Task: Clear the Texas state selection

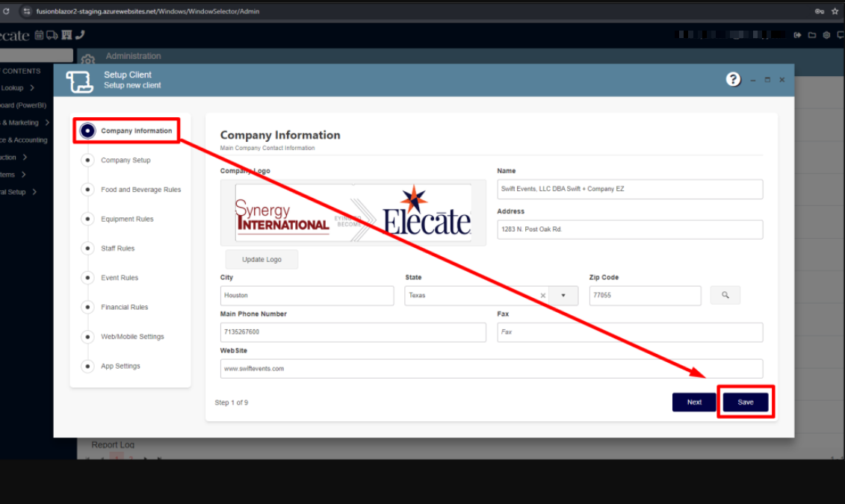Action: coord(543,296)
